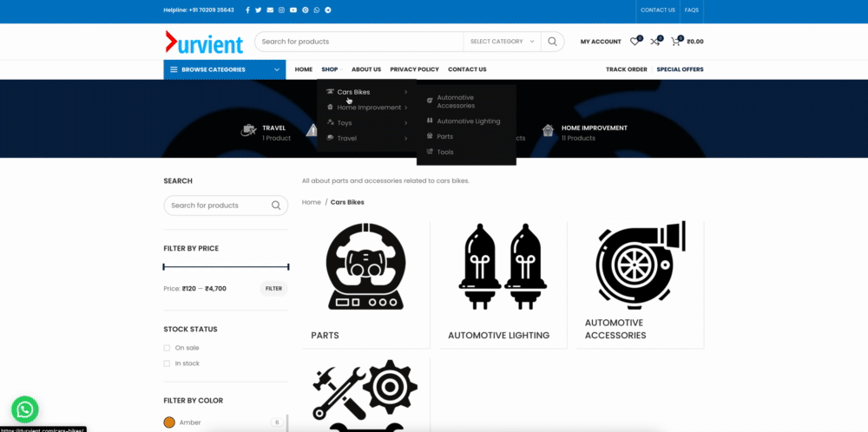Toggle the In stock checkbox
The image size is (868, 432).
pyautogui.click(x=167, y=363)
